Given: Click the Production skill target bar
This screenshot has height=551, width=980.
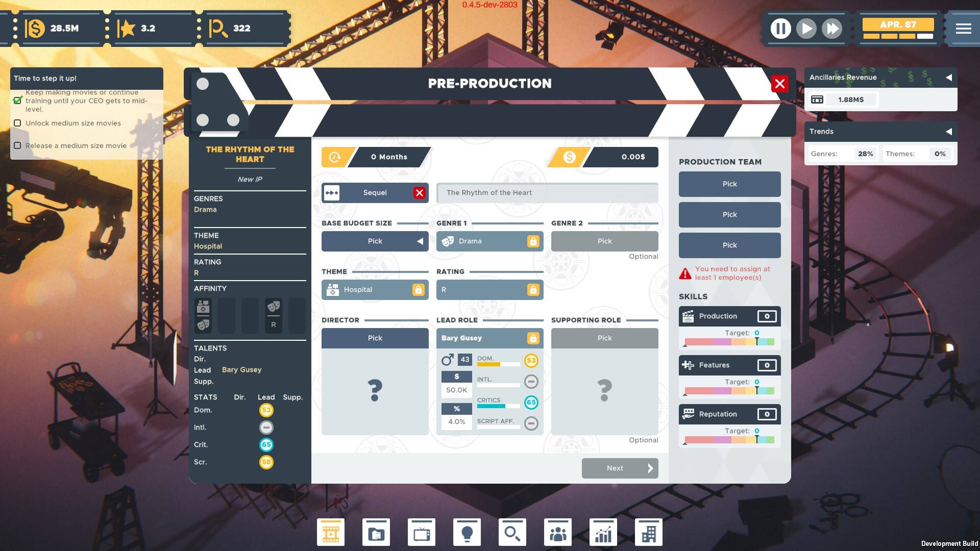Looking at the screenshot, I should pyautogui.click(x=729, y=342).
